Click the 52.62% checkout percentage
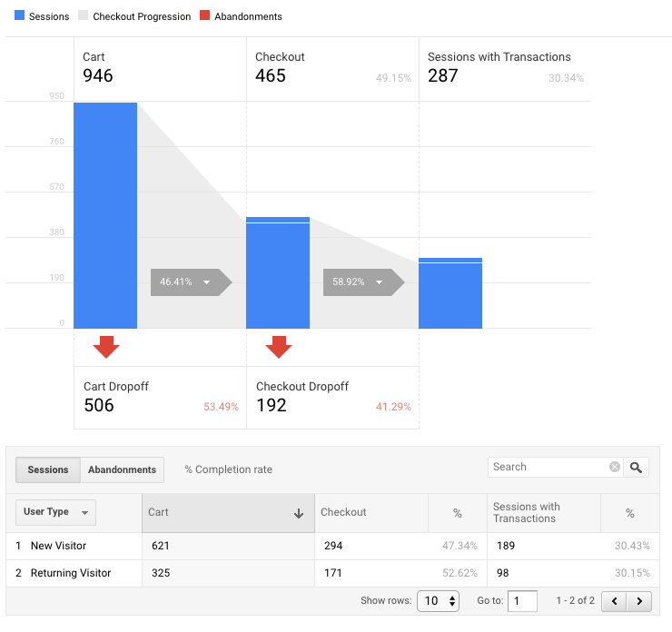 (460, 573)
